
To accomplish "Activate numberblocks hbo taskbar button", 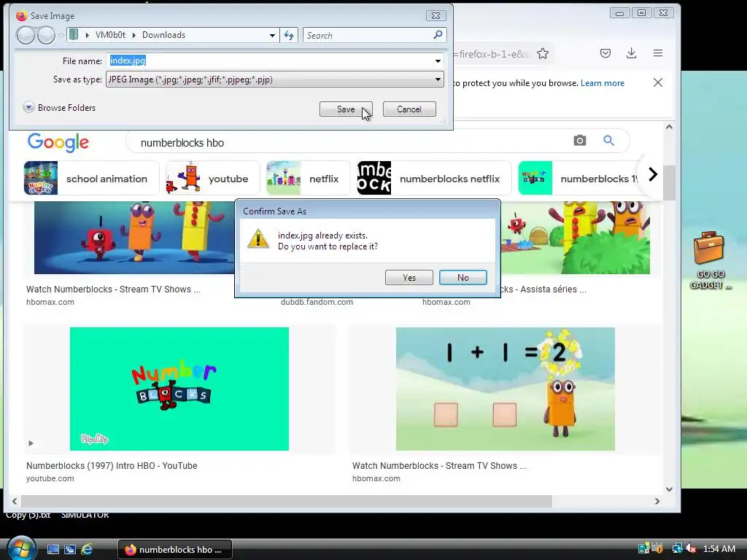I will click(x=175, y=550).
